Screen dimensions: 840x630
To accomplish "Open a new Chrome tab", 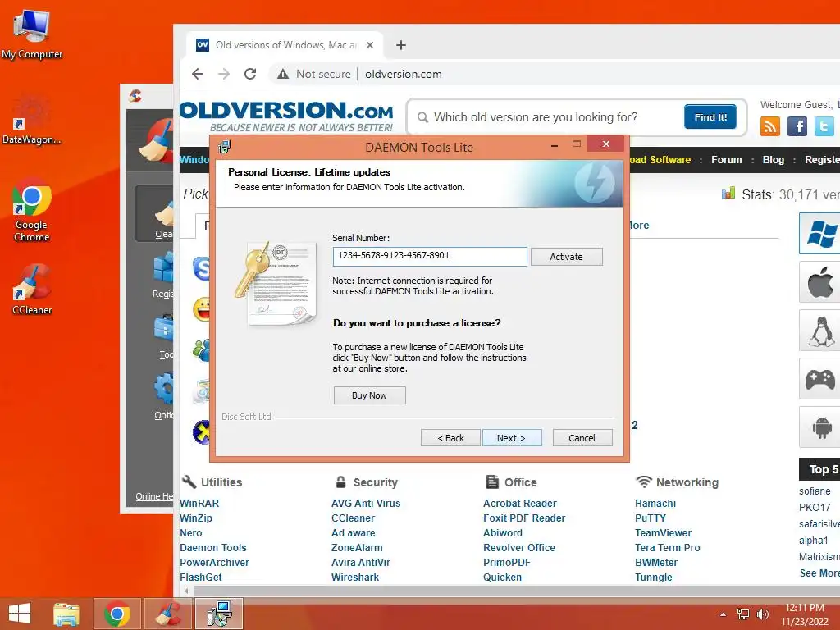I will (400, 45).
